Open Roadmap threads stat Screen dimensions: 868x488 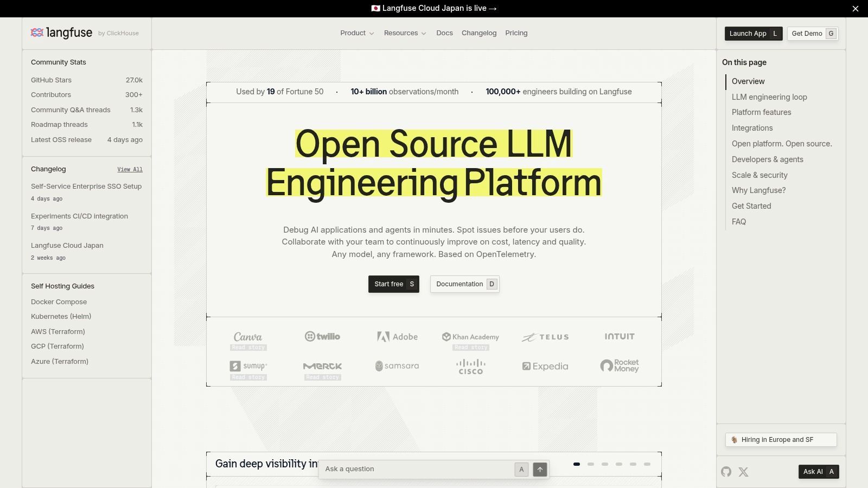pyautogui.click(x=87, y=125)
